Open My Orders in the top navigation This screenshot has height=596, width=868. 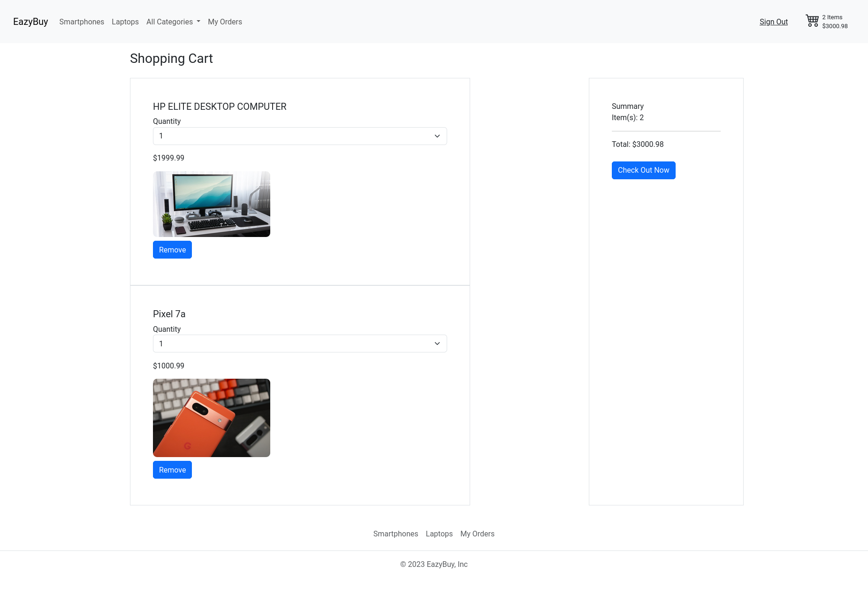point(225,22)
